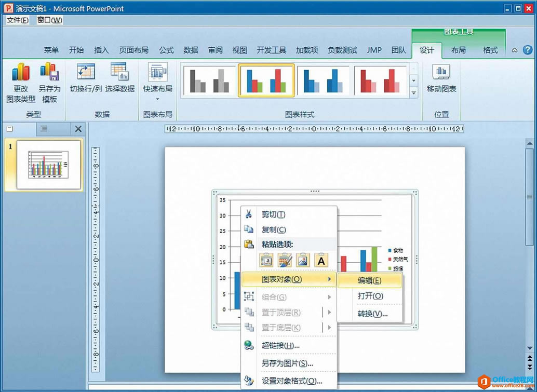Click the Food (食物) legend entry
The height and width of the screenshot is (392, 537).
tap(396, 251)
